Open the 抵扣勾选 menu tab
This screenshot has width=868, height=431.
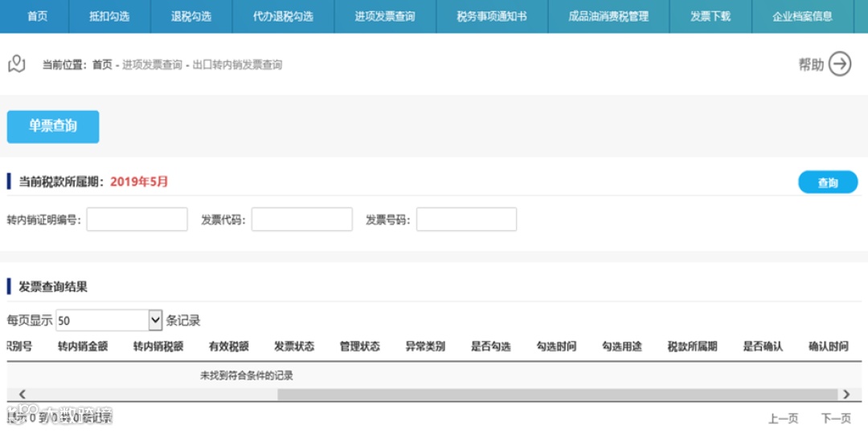tap(109, 17)
